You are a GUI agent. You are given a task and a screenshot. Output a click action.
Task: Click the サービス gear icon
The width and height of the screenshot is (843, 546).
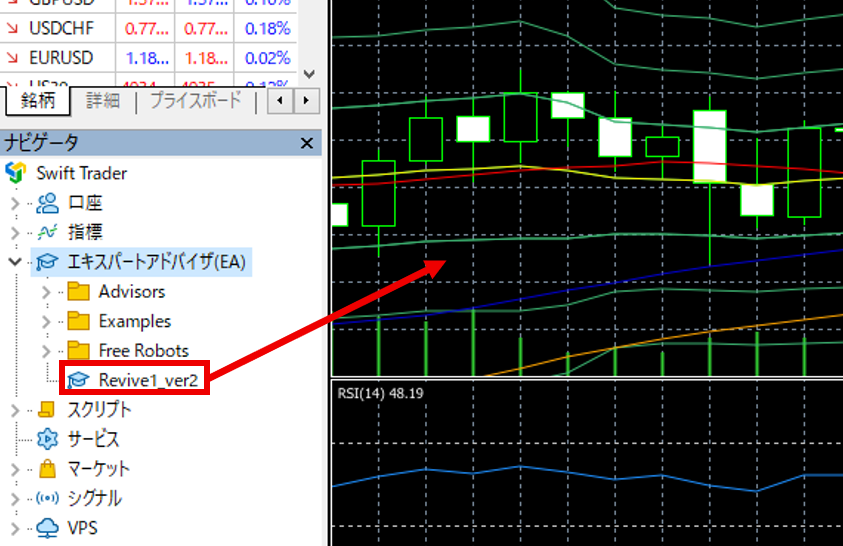[47, 439]
